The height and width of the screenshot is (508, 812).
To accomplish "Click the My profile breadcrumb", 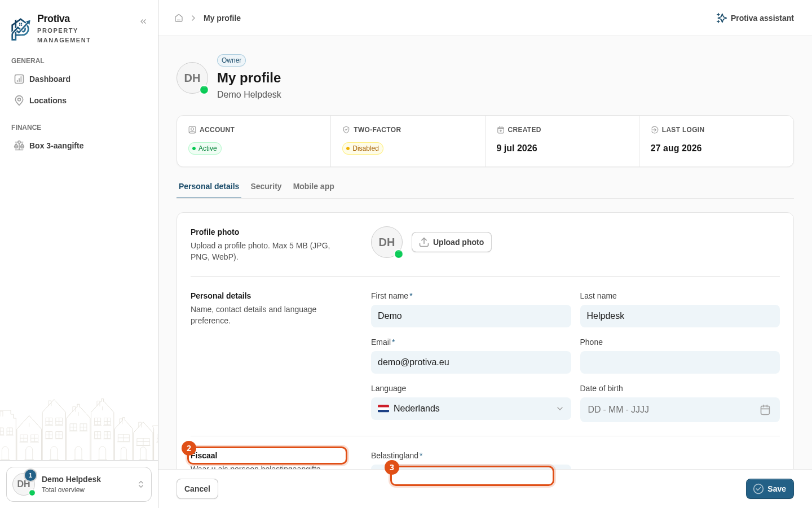I will (x=222, y=18).
